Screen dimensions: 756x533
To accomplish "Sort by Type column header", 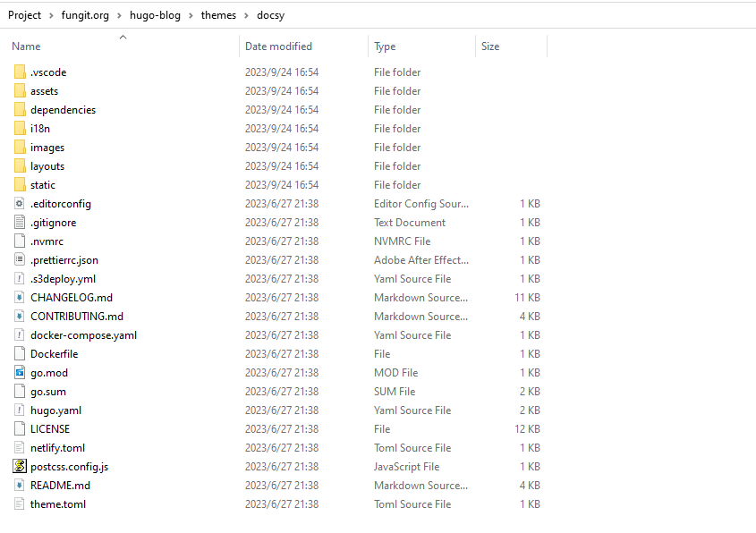I will (x=385, y=47).
